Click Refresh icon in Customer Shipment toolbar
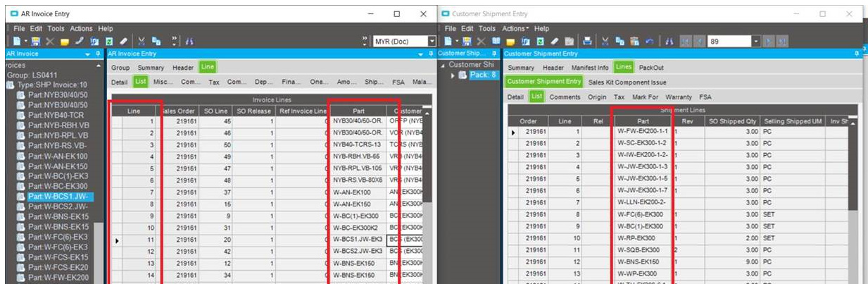 tap(540, 41)
